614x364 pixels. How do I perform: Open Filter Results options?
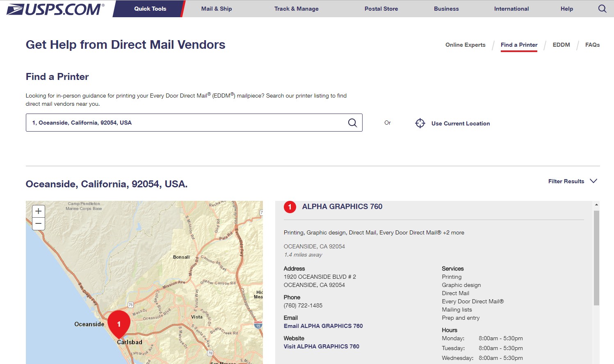coord(566,181)
